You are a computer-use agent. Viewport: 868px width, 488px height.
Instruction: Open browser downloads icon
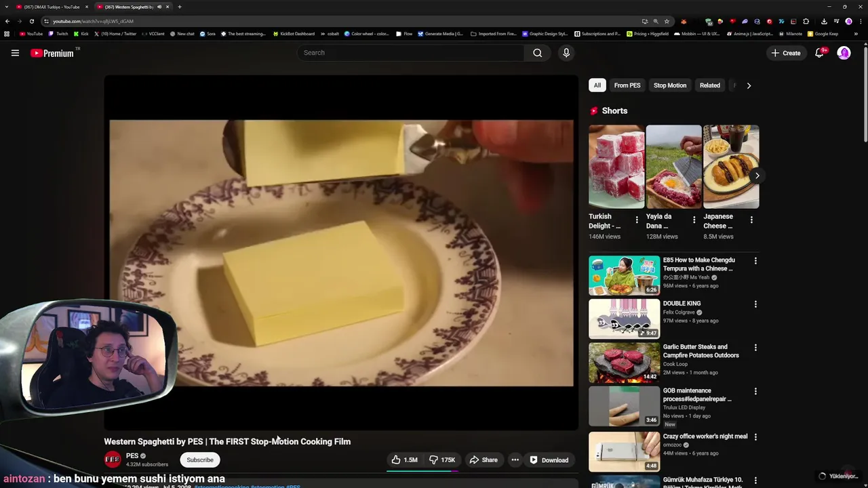click(823, 21)
